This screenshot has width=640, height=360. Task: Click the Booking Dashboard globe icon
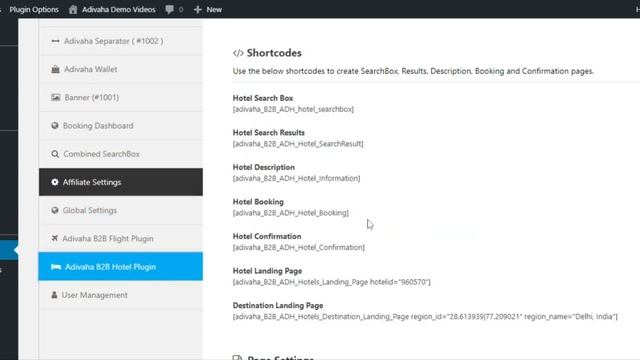coord(55,126)
